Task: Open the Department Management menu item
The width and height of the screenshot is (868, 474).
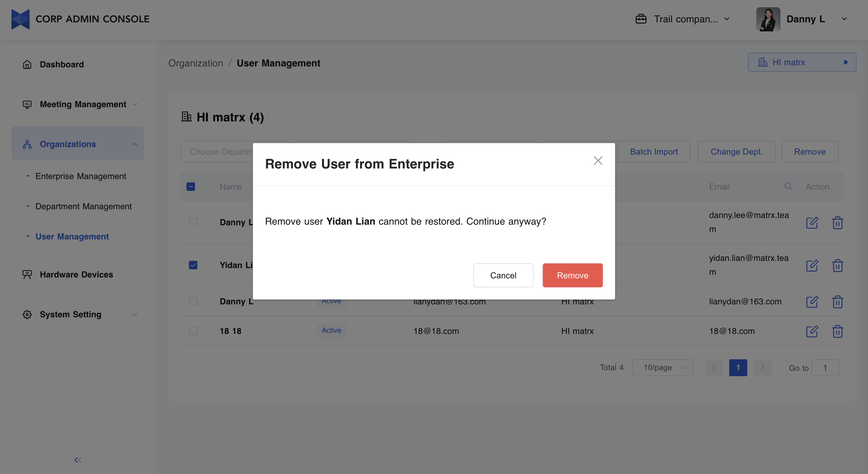Action: tap(83, 206)
